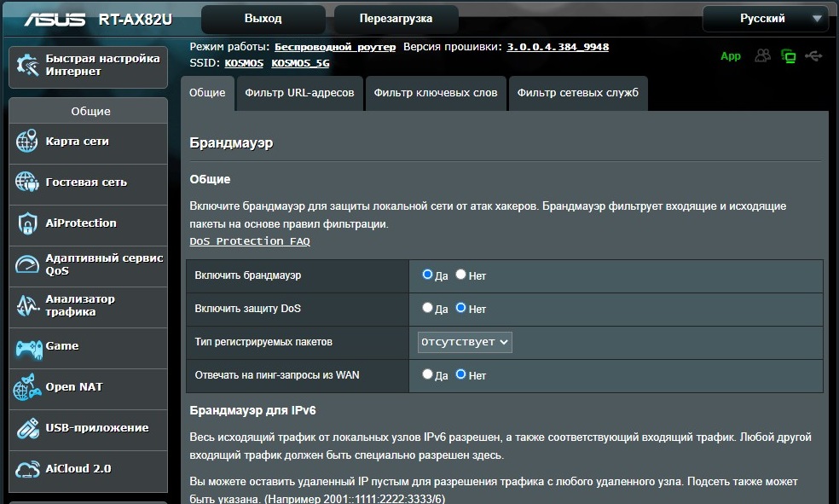Click the USB status icon in header
Screen dimensions: 839x504
813,55
